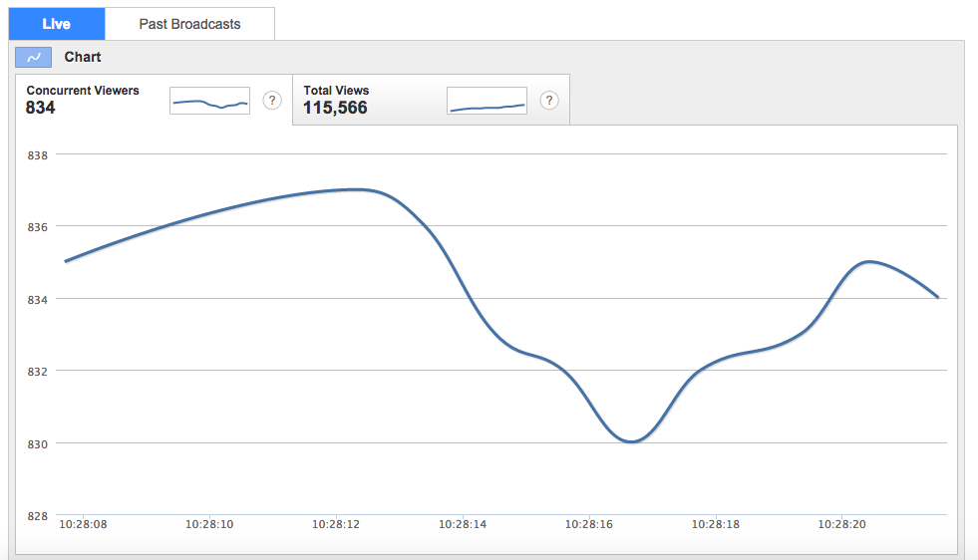Click the Chart heading label

(83, 57)
